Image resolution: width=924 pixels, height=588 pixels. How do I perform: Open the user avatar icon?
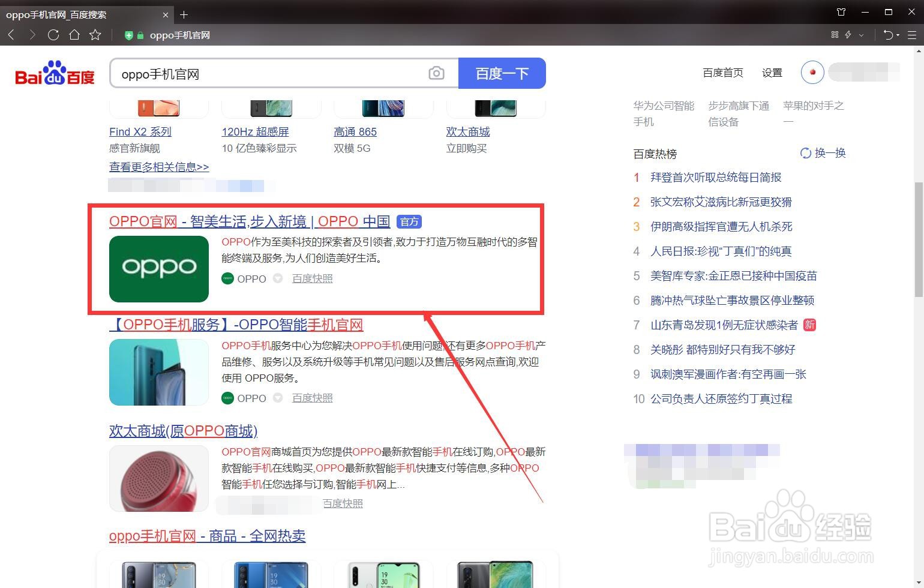812,73
